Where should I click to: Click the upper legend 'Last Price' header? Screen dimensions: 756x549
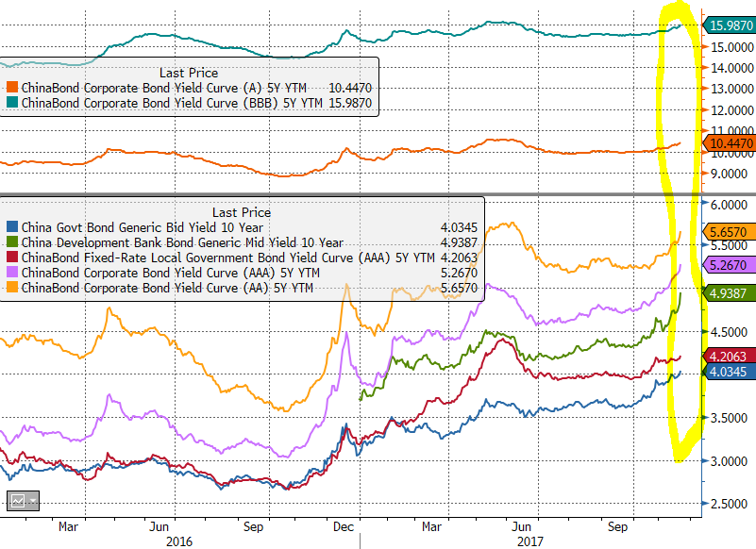[x=189, y=73]
